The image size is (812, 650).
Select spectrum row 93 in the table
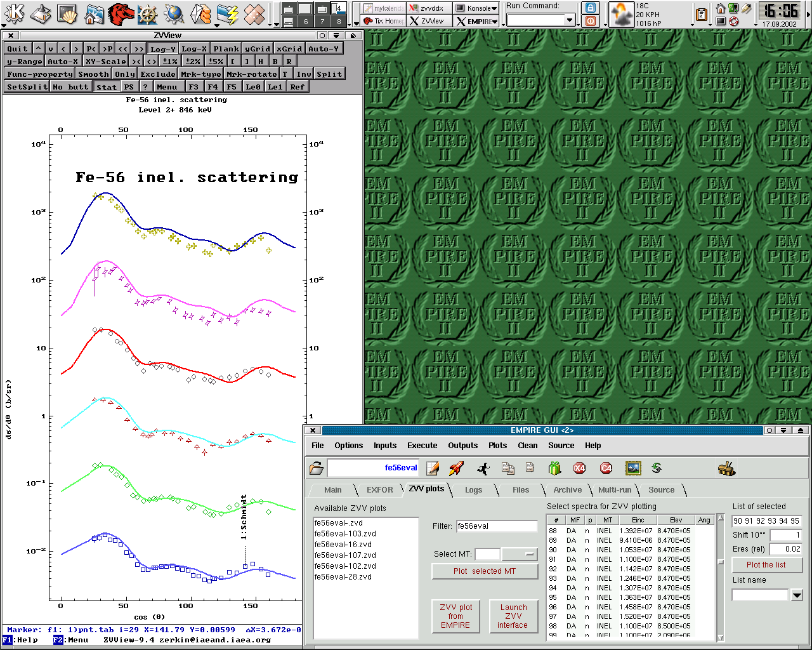coord(630,578)
